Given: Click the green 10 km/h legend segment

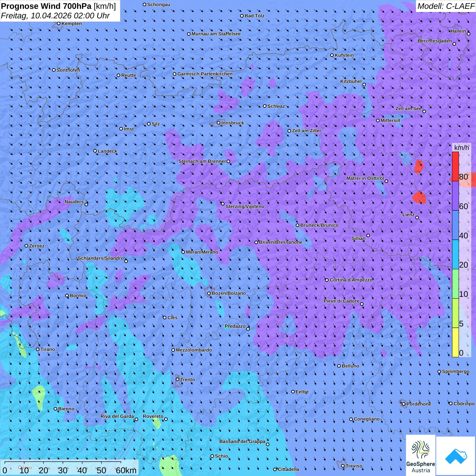Looking at the screenshot, I should tap(455, 284).
